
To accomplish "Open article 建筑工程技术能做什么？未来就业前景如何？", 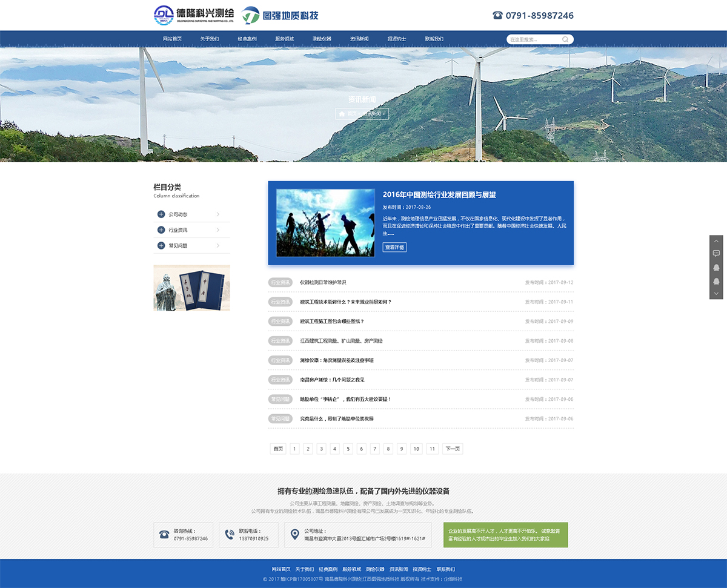I will point(346,302).
